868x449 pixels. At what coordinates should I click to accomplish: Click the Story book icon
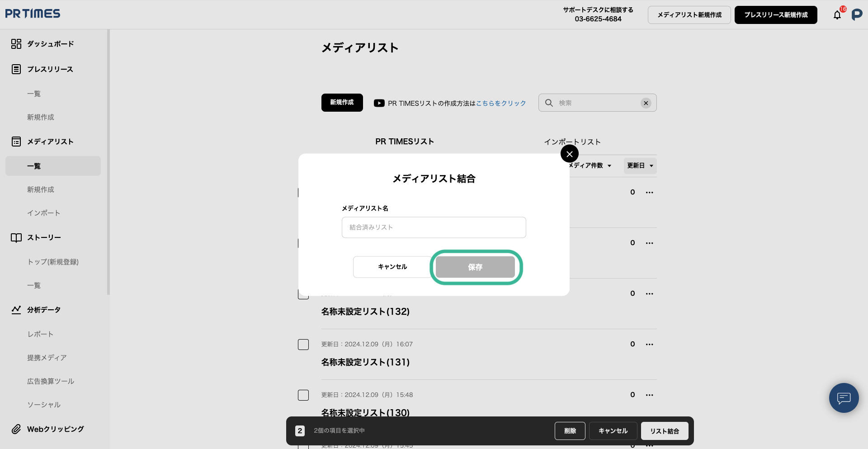(16, 237)
